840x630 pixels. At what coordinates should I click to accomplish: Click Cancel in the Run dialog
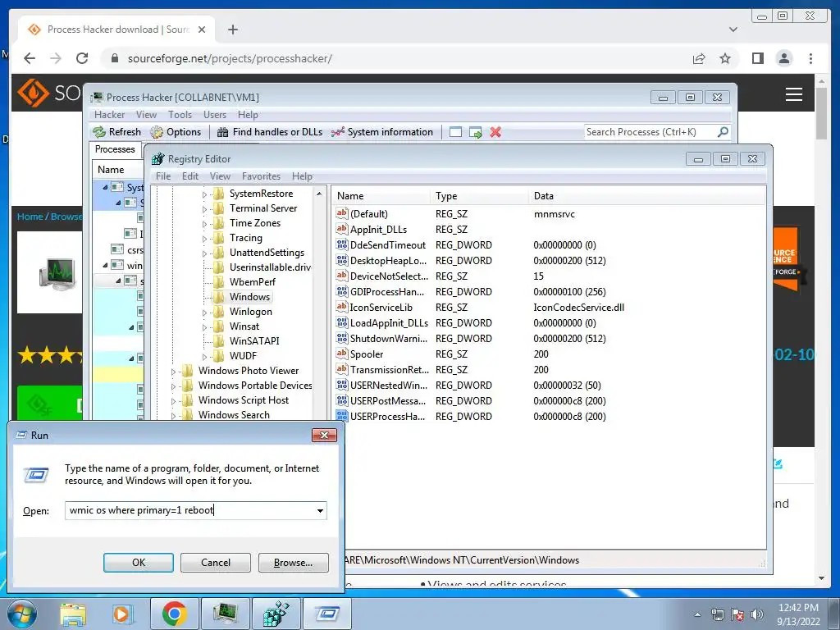216,563
